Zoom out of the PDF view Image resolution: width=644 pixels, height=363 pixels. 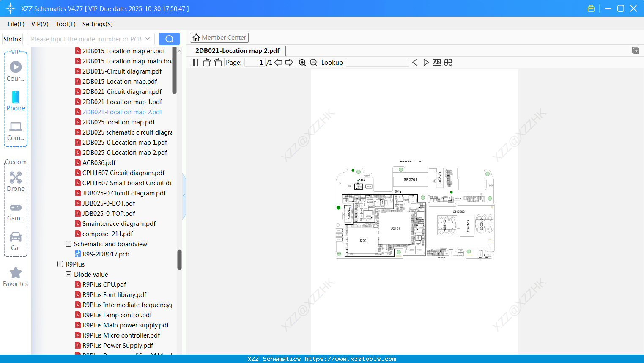click(x=313, y=62)
